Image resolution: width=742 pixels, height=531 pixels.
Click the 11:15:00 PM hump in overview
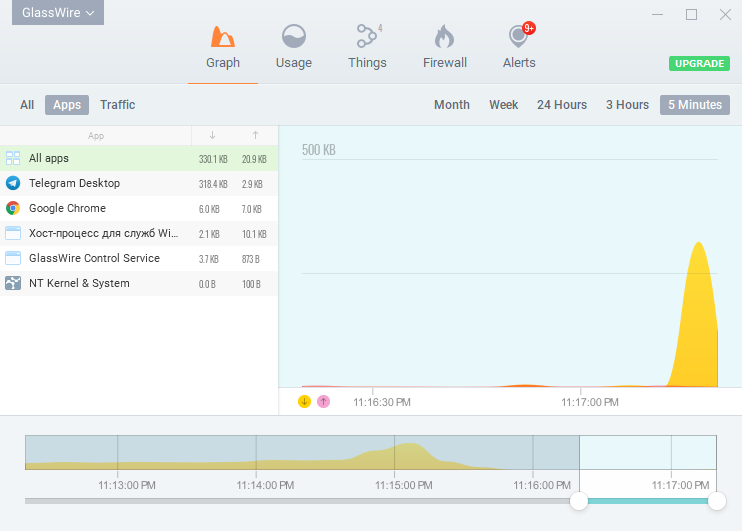(408, 455)
